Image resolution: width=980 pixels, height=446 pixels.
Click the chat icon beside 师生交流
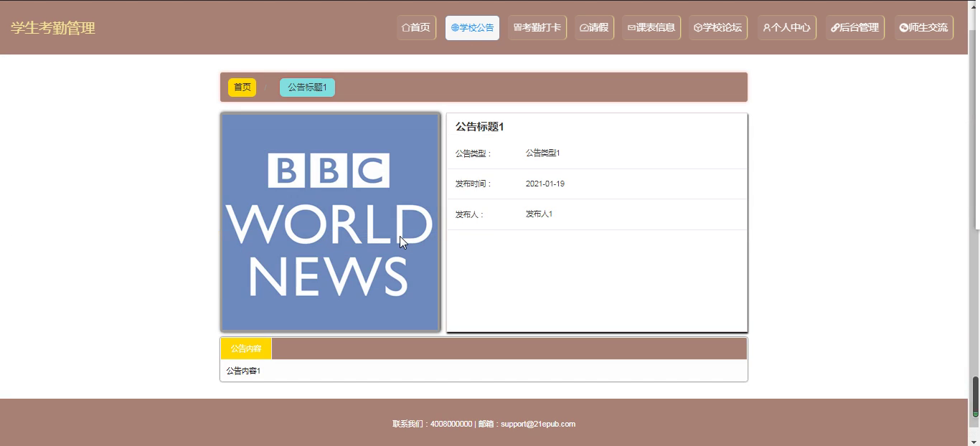904,28
